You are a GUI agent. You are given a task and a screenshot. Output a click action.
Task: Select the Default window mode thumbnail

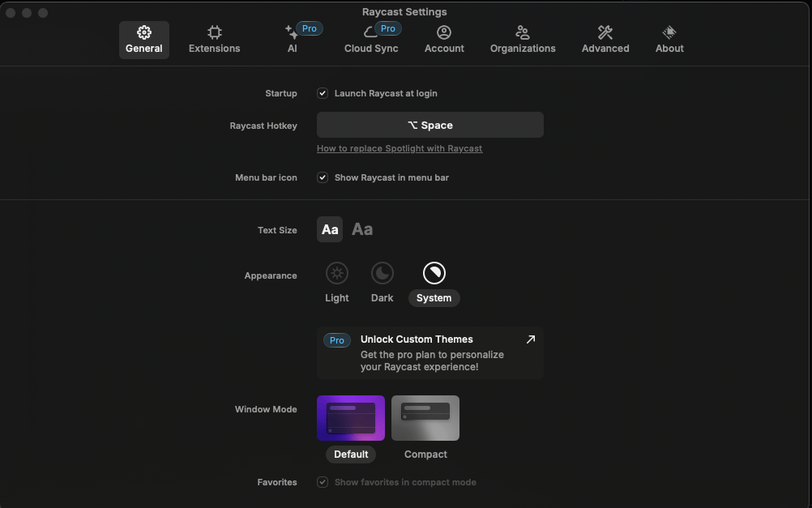(x=351, y=418)
